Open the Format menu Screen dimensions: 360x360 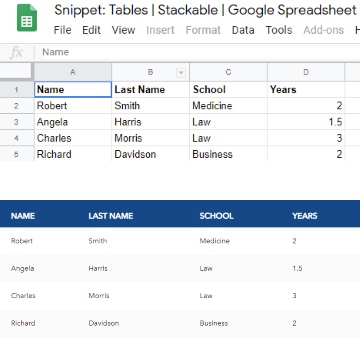203,30
